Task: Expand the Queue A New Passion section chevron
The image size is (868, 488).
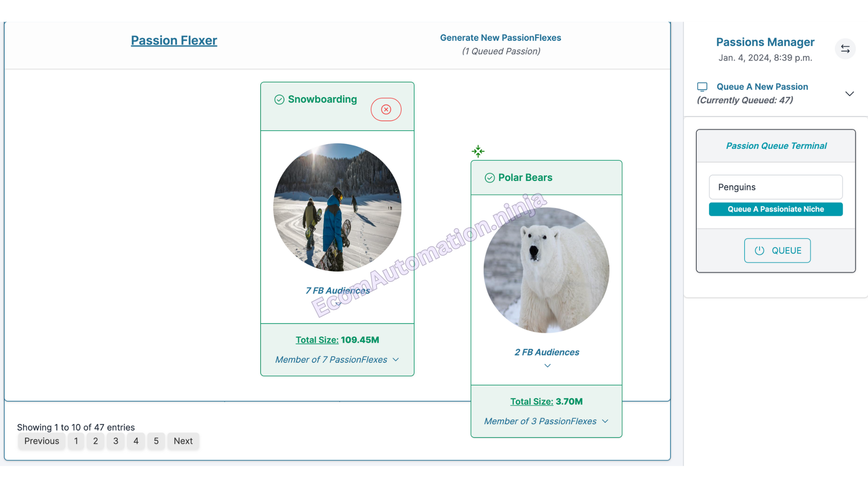Action: point(849,94)
